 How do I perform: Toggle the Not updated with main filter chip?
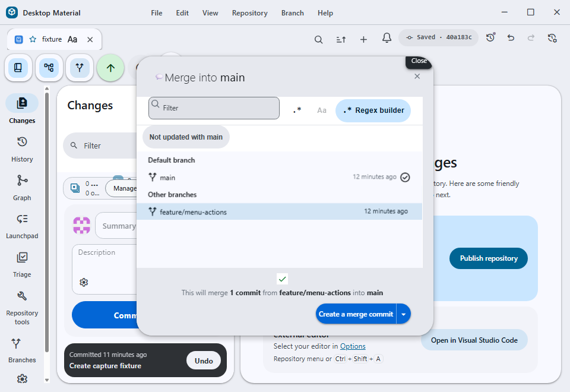coord(186,137)
